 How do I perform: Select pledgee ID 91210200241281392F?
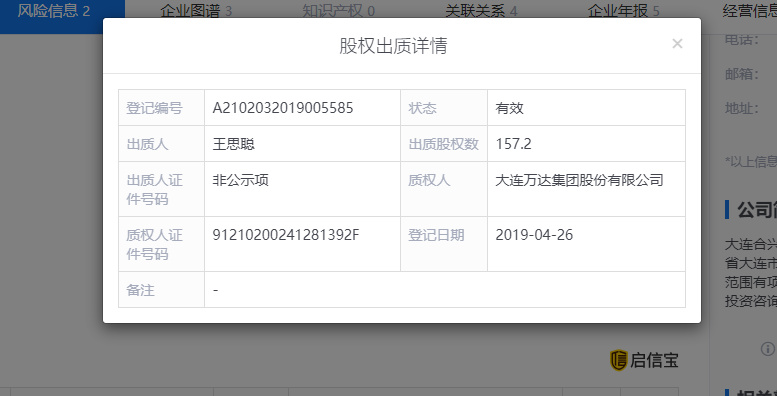coord(286,235)
